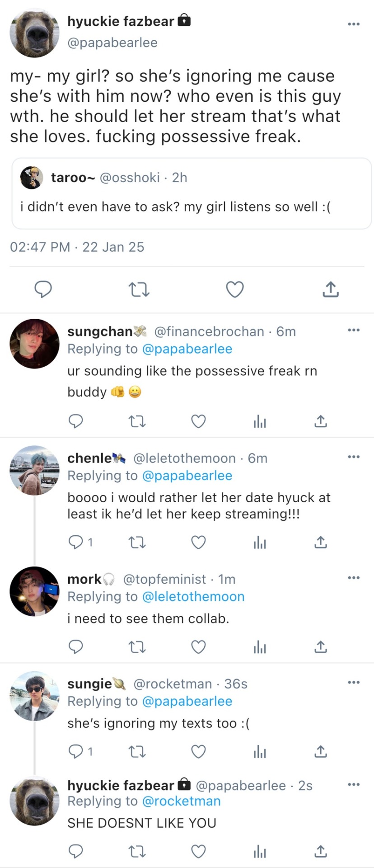Image resolution: width=374 pixels, height=868 pixels.
Task: View analytics on chenle's reply
Action: pyautogui.click(x=260, y=542)
